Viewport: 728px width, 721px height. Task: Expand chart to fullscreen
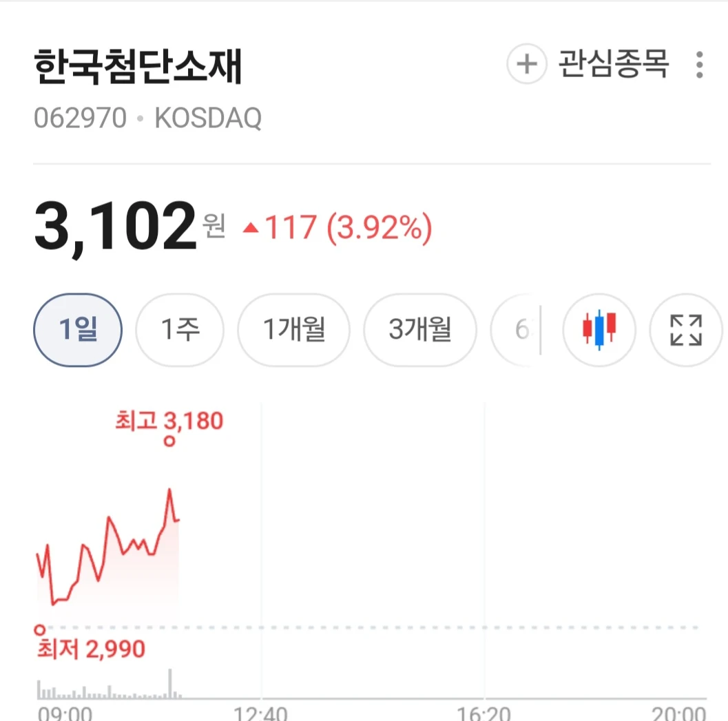coord(686,330)
